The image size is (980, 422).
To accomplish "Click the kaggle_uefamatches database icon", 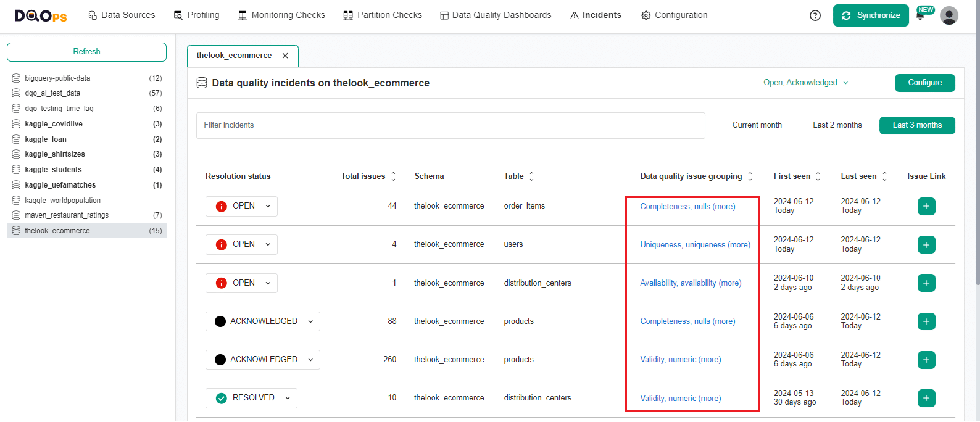I will (x=16, y=185).
